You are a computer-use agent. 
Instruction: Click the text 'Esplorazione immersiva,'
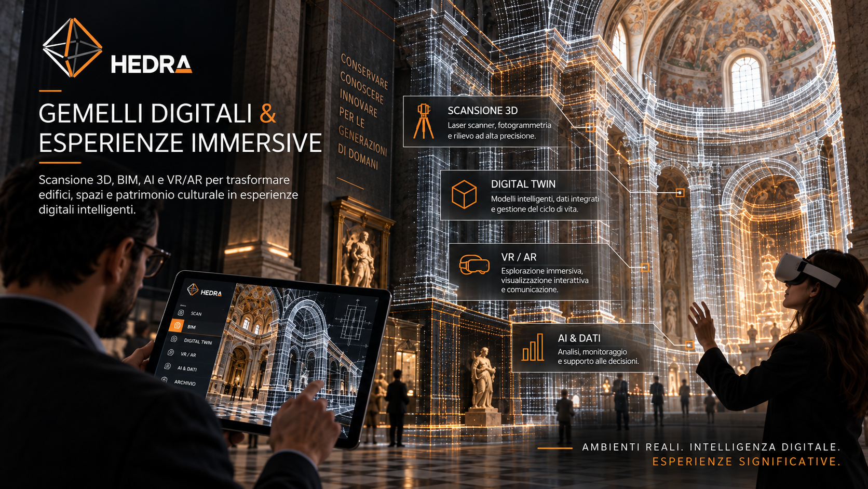(x=542, y=271)
